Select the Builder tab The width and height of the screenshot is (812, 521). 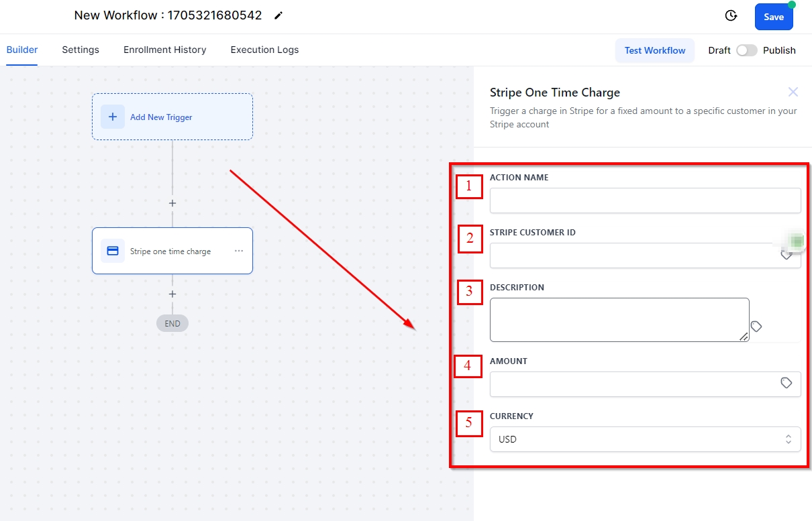(22, 50)
